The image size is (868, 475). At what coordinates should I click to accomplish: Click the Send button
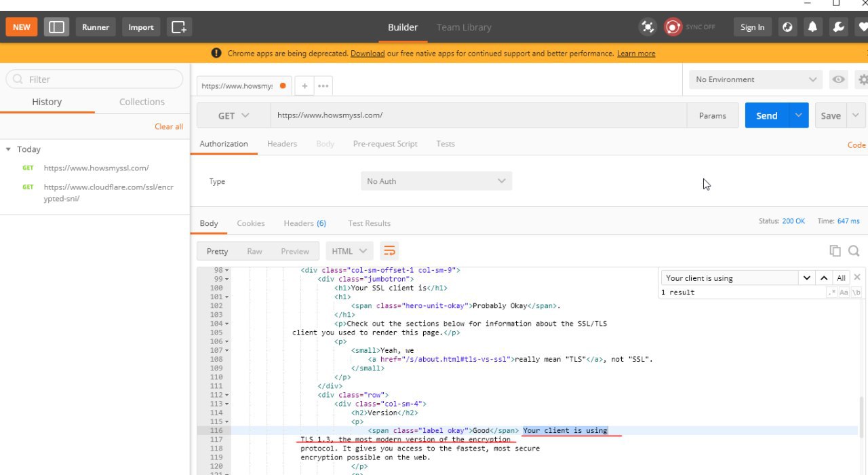(x=767, y=115)
